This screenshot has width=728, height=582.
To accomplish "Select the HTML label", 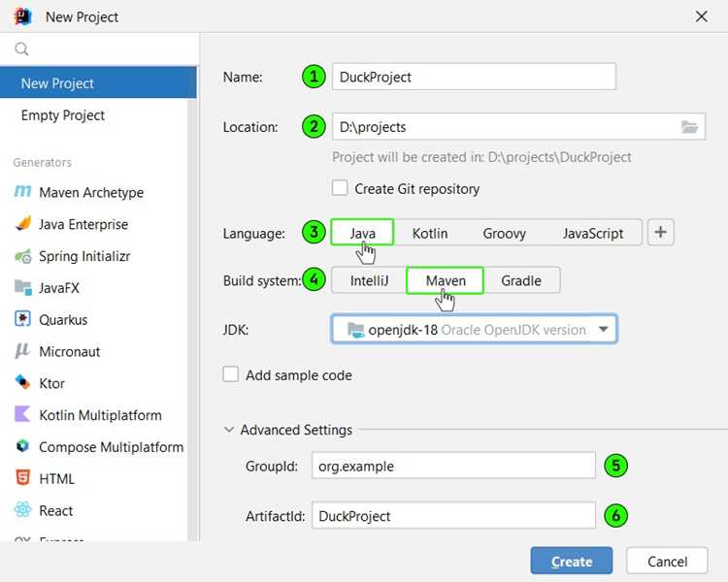I will (56, 478).
